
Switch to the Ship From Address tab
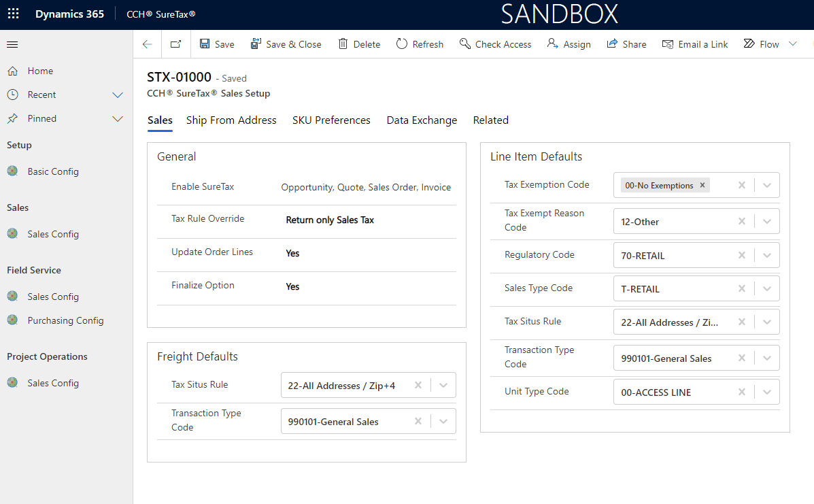click(x=231, y=120)
